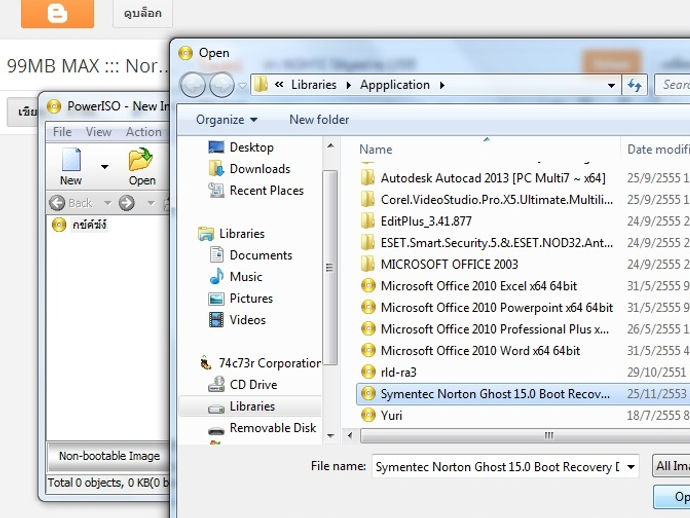The height and width of the screenshot is (518, 690).
Task: Open the File menu in PowerISO
Action: pos(62,132)
